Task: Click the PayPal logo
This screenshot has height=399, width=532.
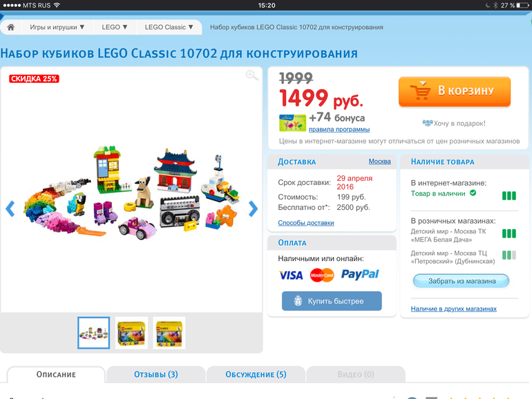Action: 360,274
